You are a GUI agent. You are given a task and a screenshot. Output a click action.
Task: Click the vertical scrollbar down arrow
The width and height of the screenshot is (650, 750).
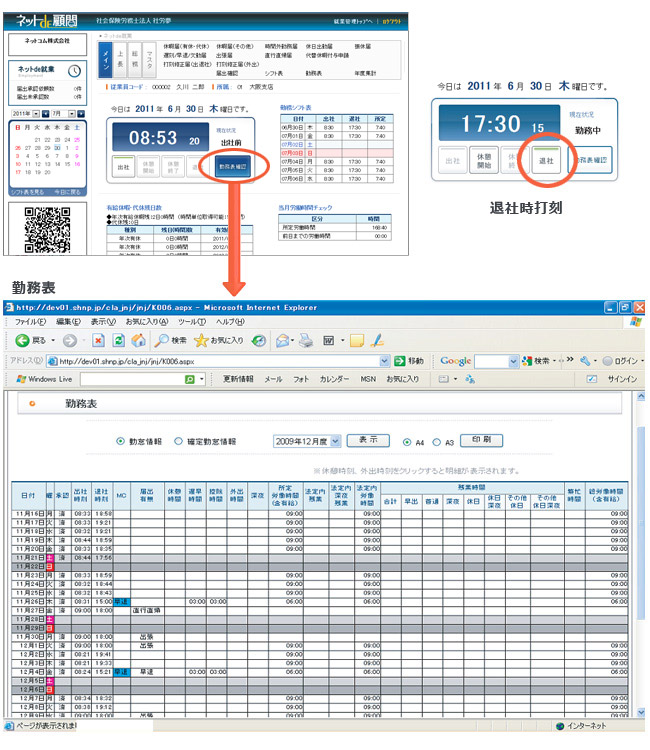pyautogui.click(x=641, y=713)
